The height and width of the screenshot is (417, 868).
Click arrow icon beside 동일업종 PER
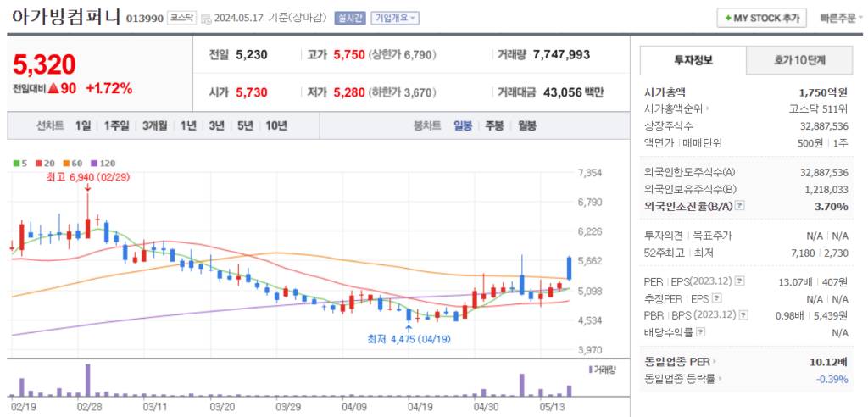714,362
